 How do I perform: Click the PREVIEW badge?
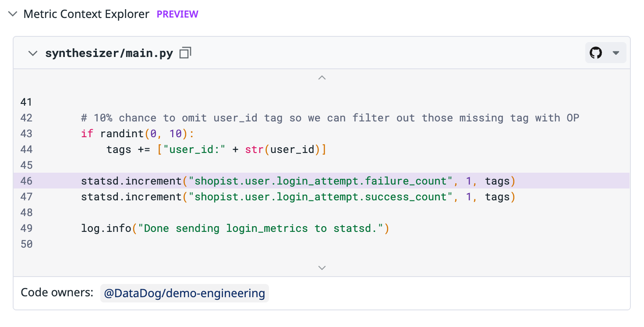pos(177,14)
